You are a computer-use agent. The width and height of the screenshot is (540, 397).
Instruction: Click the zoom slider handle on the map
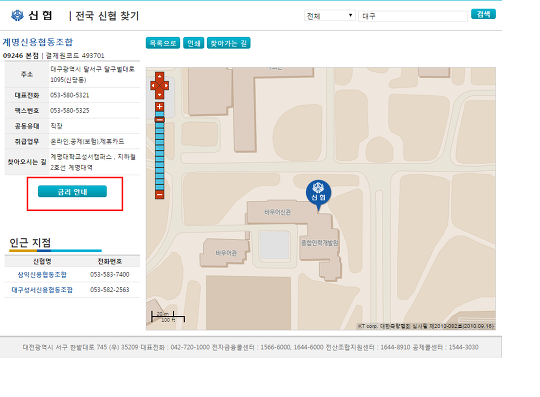click(159, 119)
